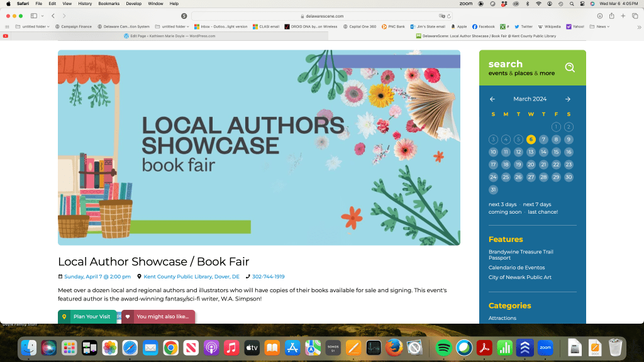
Task: Advance calendar to next month
Action: point(567,99)
